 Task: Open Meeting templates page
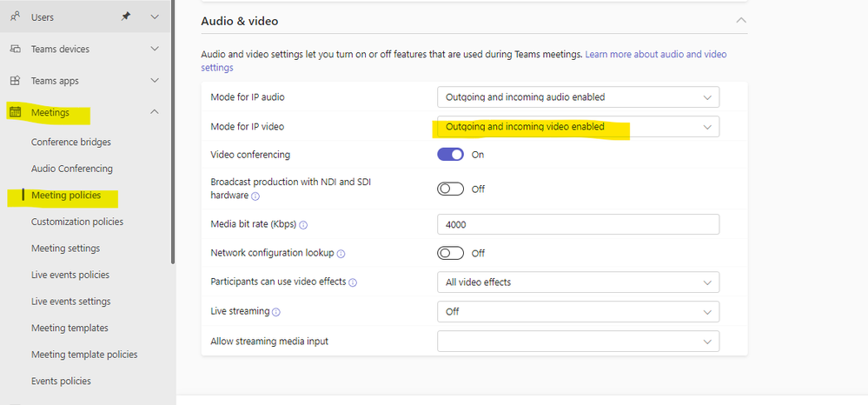pyautogui.click(x=70, y=328)
